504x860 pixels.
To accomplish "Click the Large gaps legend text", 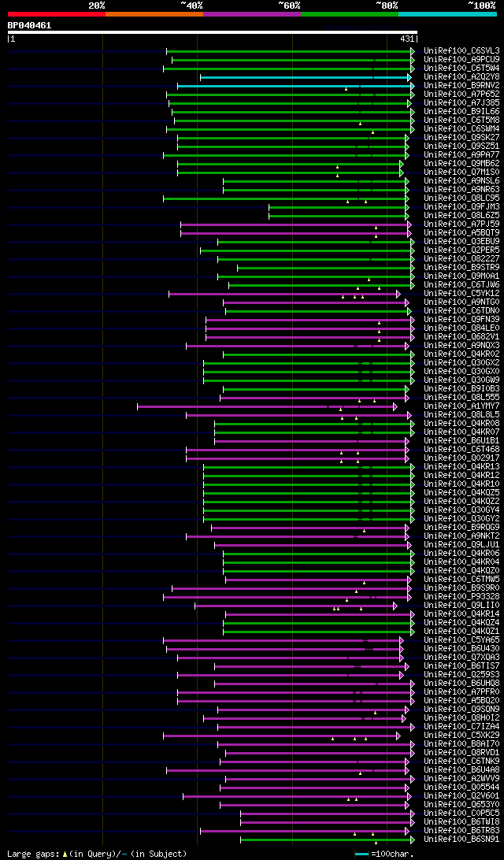I will [x=97, y=854].
